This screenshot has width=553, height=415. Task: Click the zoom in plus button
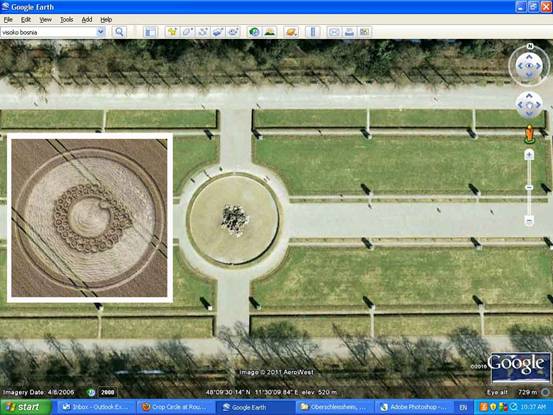(x=529, y=154)
